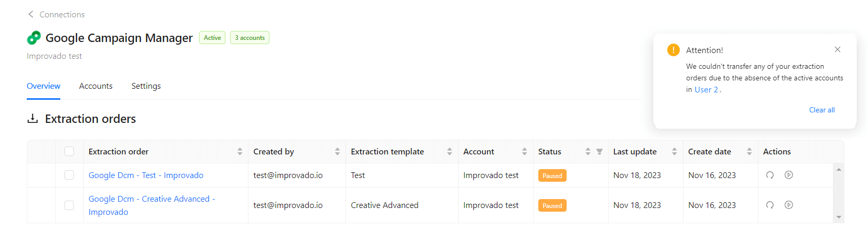The height and width of the screenshot is (229, 868).
Task: Switch to the Accounts tab
Action: [96, 86]
